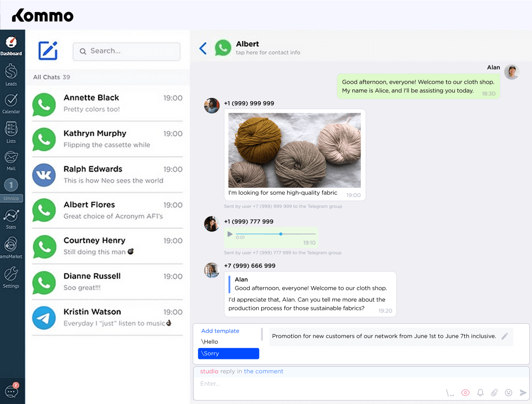Click avatar of +7 (999) 666 999
Screen dimensions: 532x404
212,270
